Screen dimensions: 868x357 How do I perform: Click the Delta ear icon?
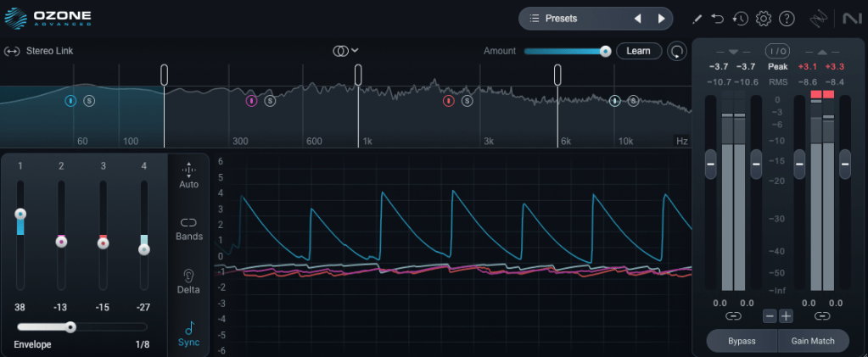(x=189, y=282)
